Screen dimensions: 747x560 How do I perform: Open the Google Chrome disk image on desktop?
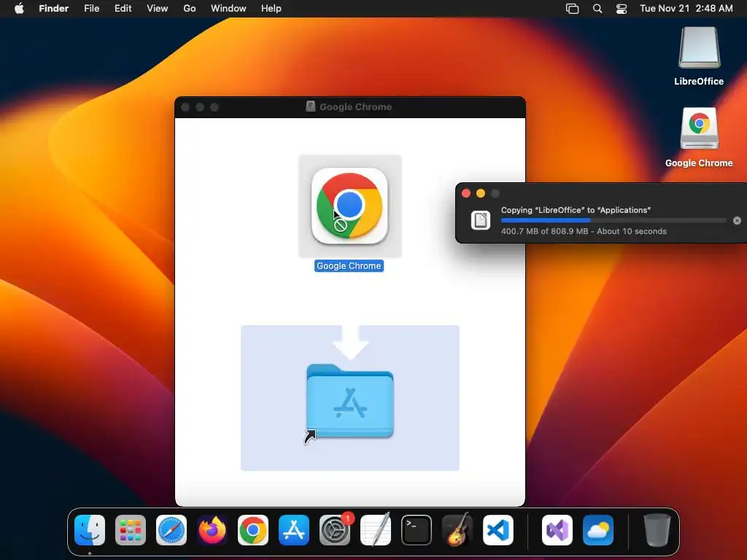coord(699,128)
